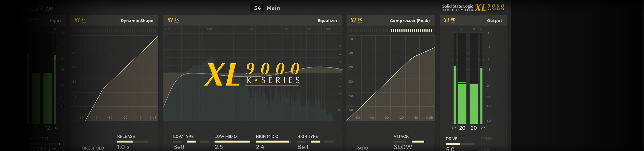This screenshot has width=644, height=151.
Task: Open the Main channel name field
Action: click(x=273, y=8)
